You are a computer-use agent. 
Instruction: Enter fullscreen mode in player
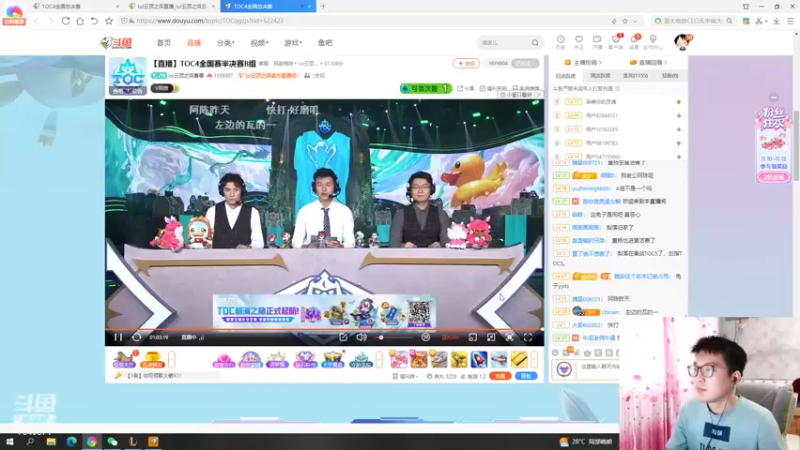point(528,337)
